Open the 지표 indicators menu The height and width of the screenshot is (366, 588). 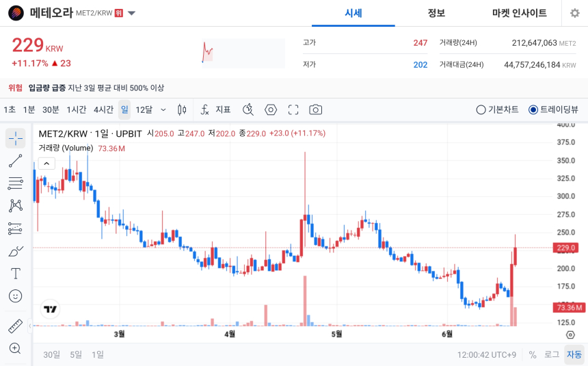(x=215, y=109)
